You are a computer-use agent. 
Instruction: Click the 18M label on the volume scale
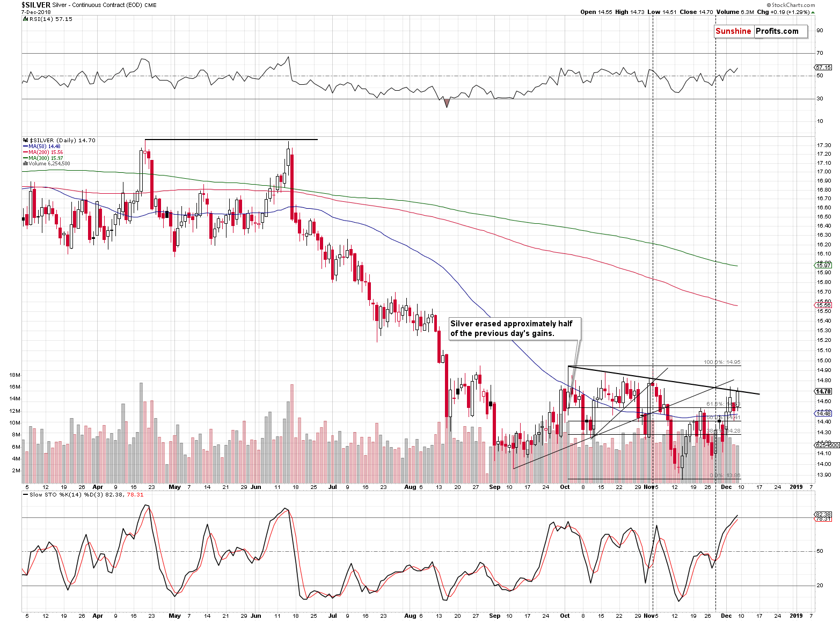pyautogui.click(x=15, y=375)
